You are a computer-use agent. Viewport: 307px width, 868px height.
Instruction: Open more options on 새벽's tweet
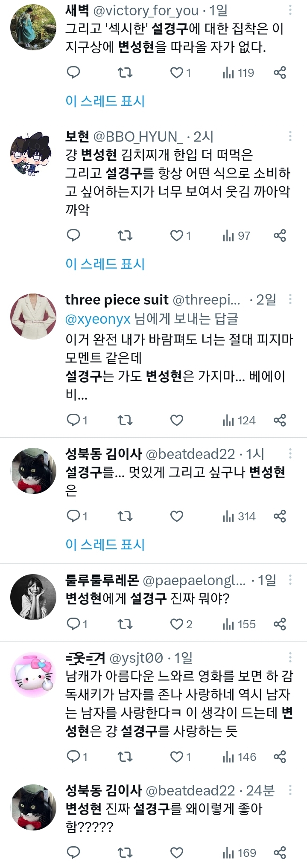pyautogui.click(x=290, y=10)
